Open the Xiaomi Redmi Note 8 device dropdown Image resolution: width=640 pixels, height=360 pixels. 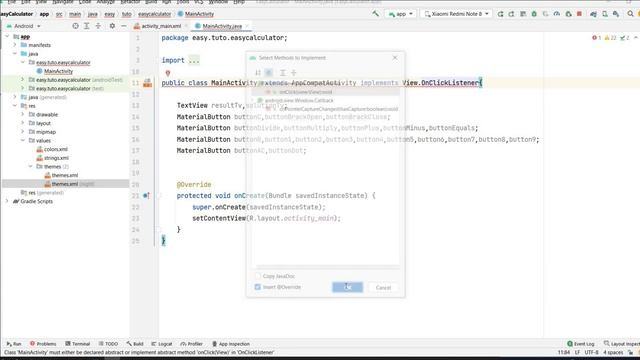[x=456, y=14]
